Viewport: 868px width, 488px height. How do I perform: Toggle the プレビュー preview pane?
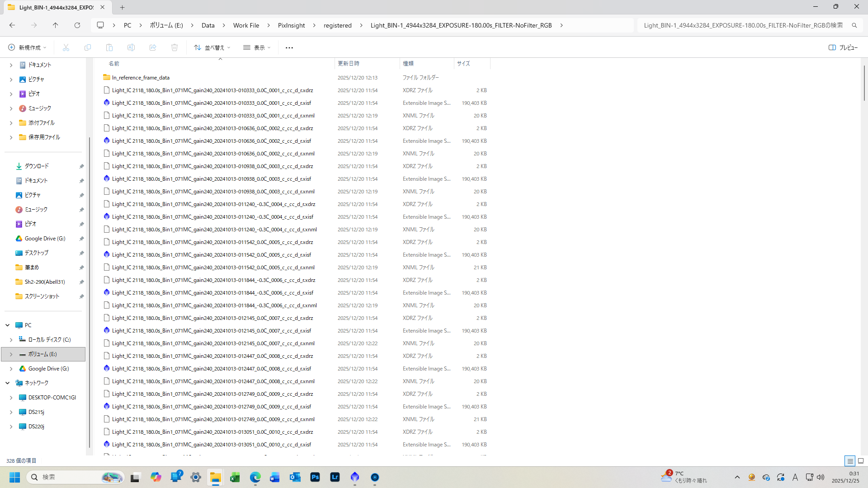pyautogui.click(x=843, y=47)
